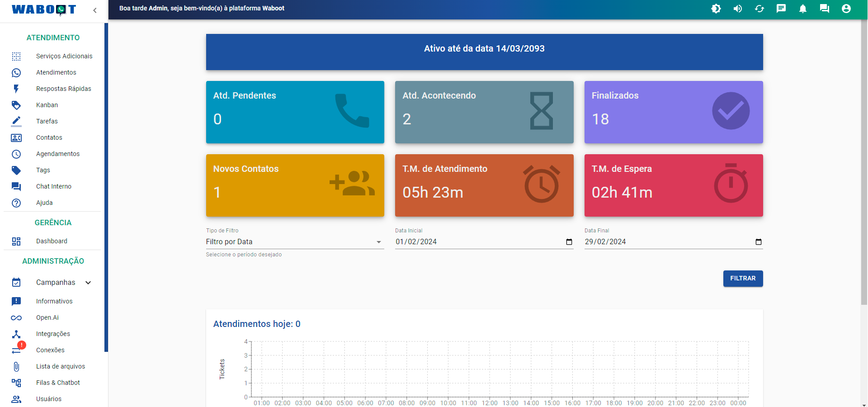The height and width of the screenshot is (407, 868).
Task: Click the Kanban label icon
Action: pyautogui.click(x=16, y=105)
